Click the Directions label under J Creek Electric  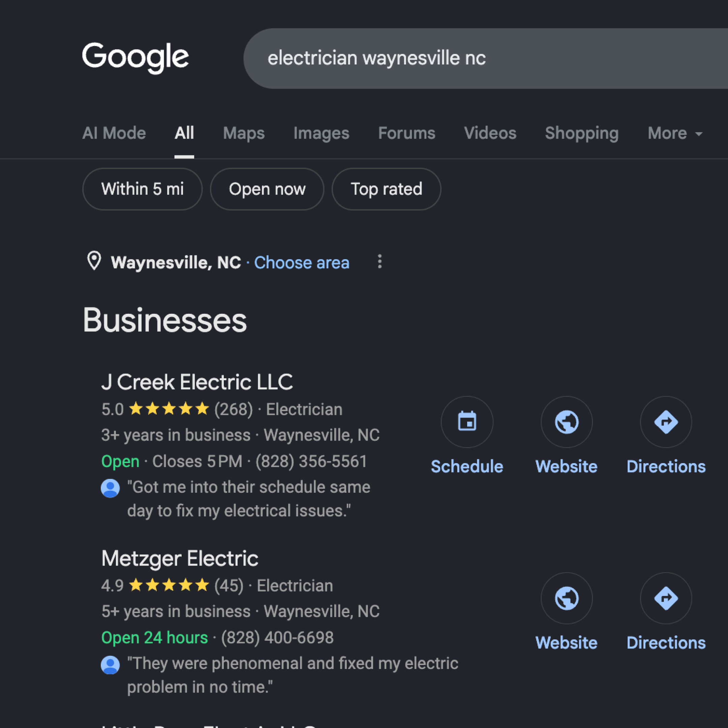666,466
